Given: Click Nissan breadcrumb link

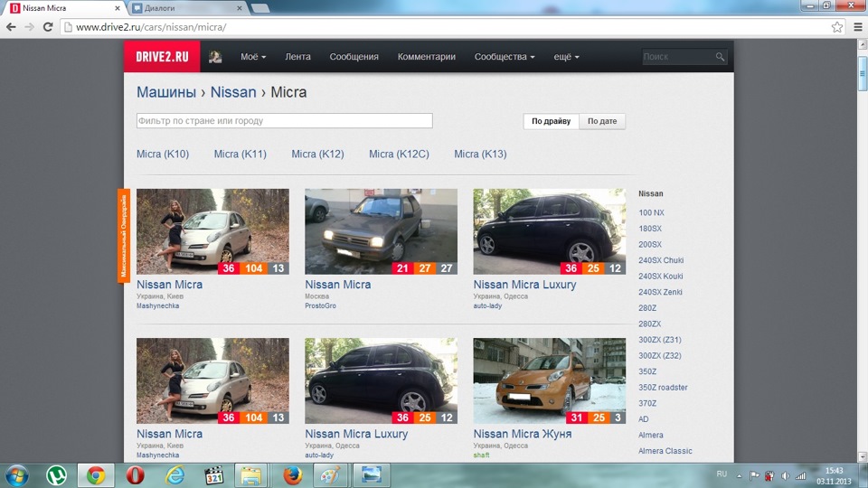Looking at the screenshot, I should pyautogui.click(x=233, y=92).
